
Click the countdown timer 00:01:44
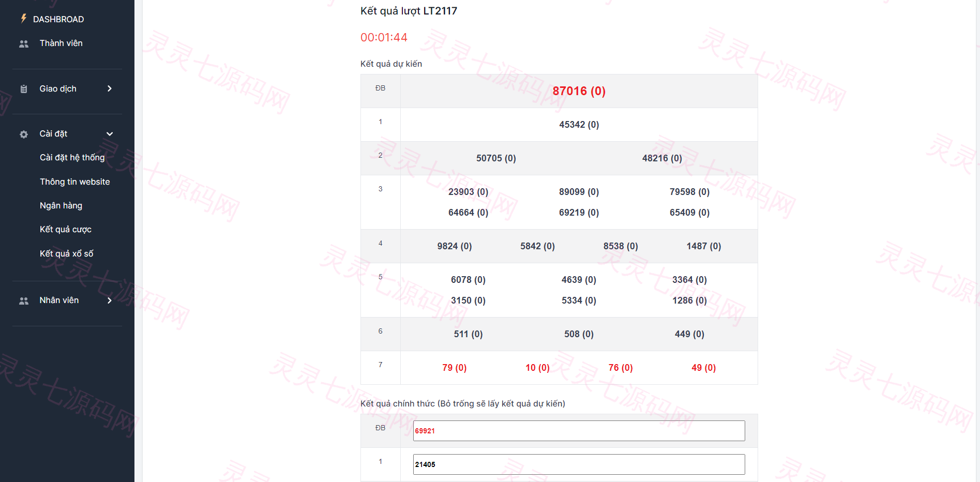[384, 37]
